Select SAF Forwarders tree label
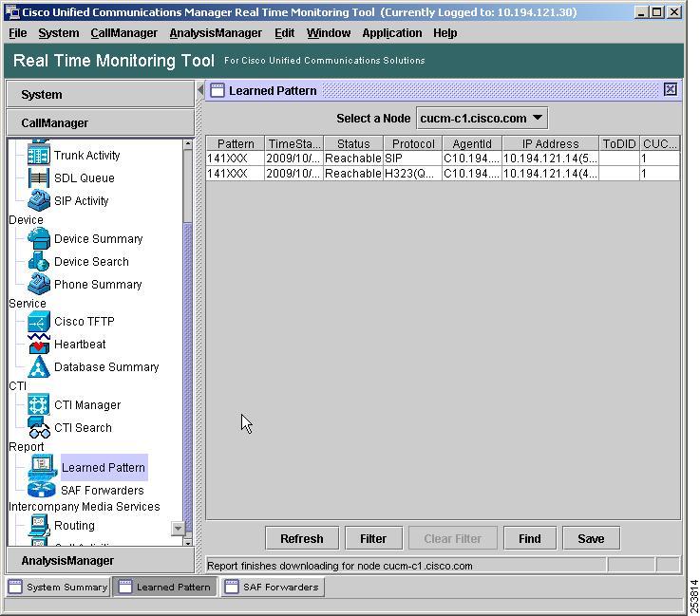 point(103,490)
